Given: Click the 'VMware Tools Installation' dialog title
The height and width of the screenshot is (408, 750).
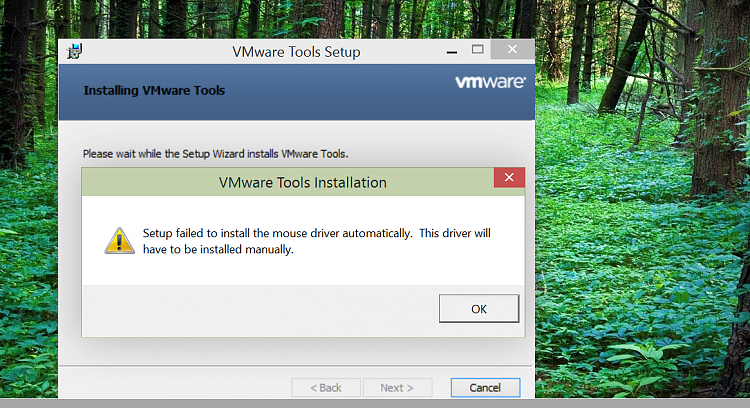Looking at the screenshot, I should (x=302, y=182).
